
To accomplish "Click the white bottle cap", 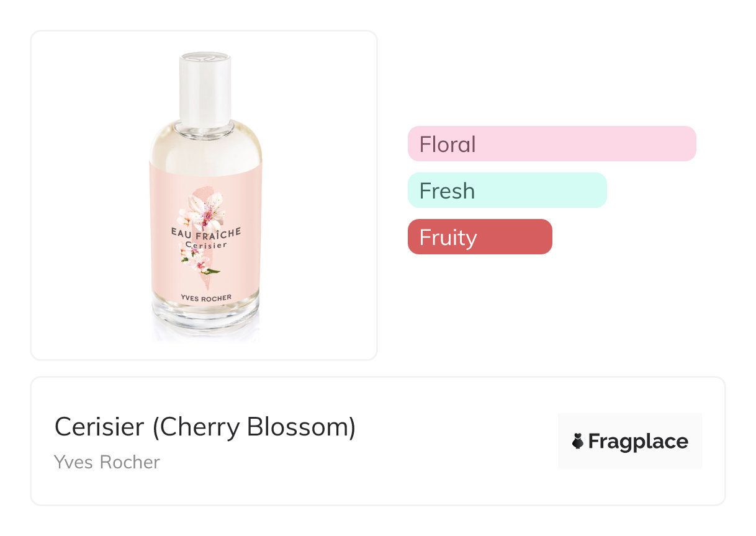I will (x=205, y=87).
